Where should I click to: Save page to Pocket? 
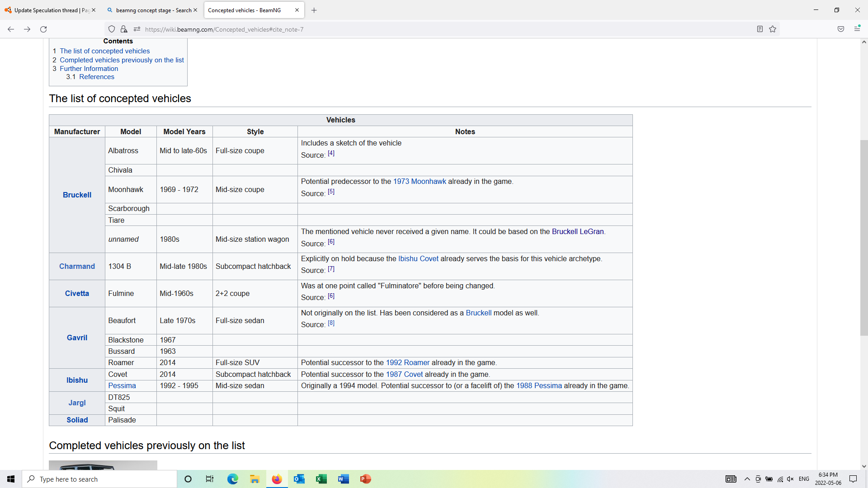coord(841,29)
